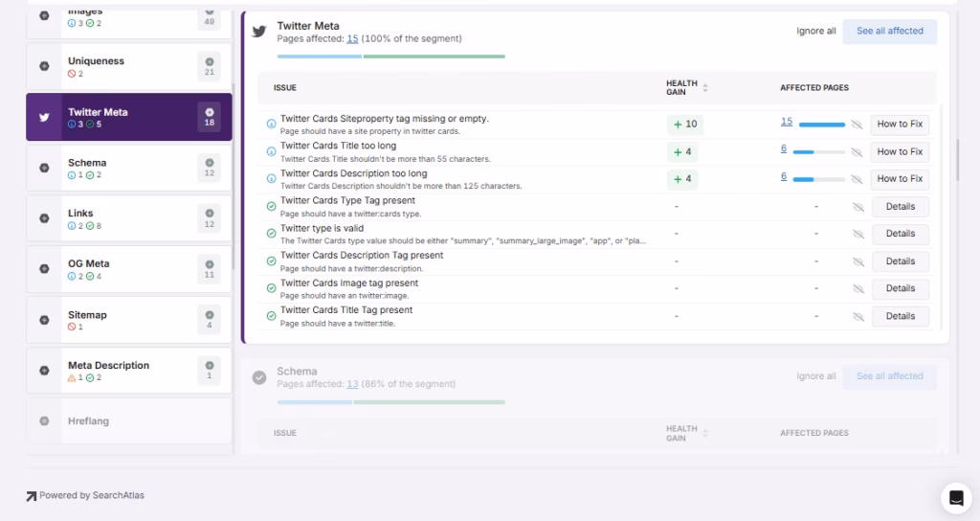Click the Sitemap category icon in sidebar
Screen dimensions: 980x521
pyautogui.click(x=44, y=320)
